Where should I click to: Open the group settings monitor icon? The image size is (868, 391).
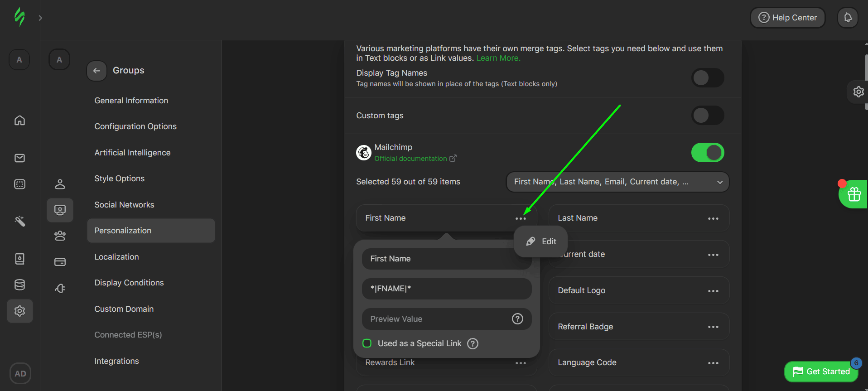[x=60, y=210]
